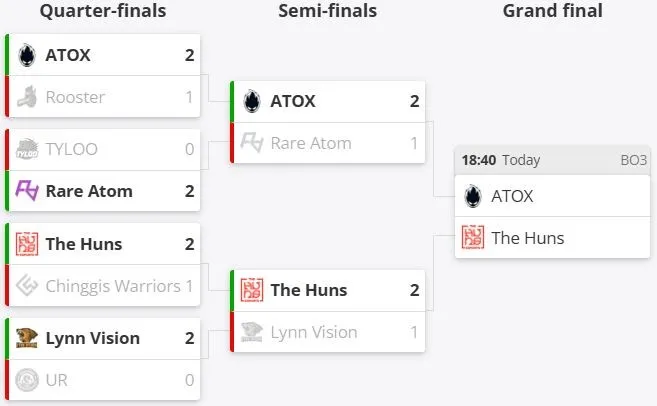Click ATOX logo in the grand final
Viewport: 657px width, 406px height.
473,196
